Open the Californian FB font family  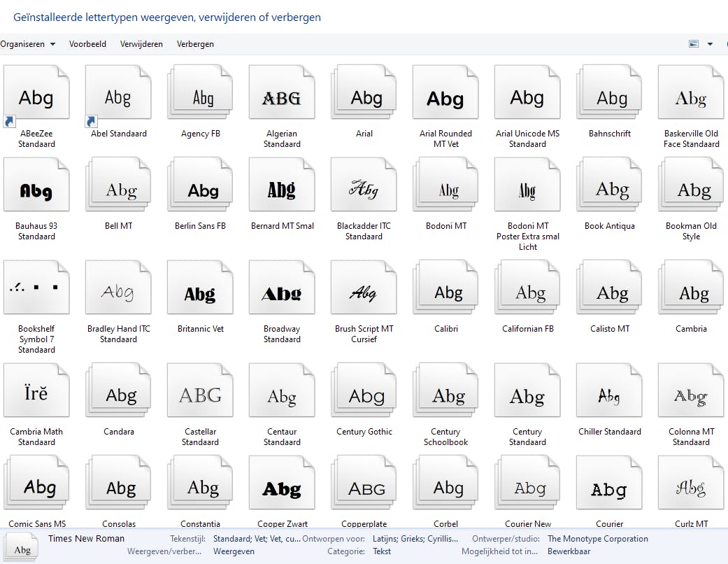click(527, 288)
